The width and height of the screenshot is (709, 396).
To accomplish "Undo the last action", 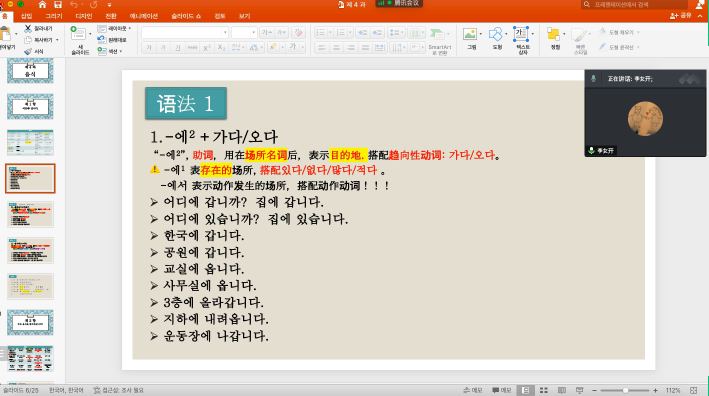I will 74,5.
